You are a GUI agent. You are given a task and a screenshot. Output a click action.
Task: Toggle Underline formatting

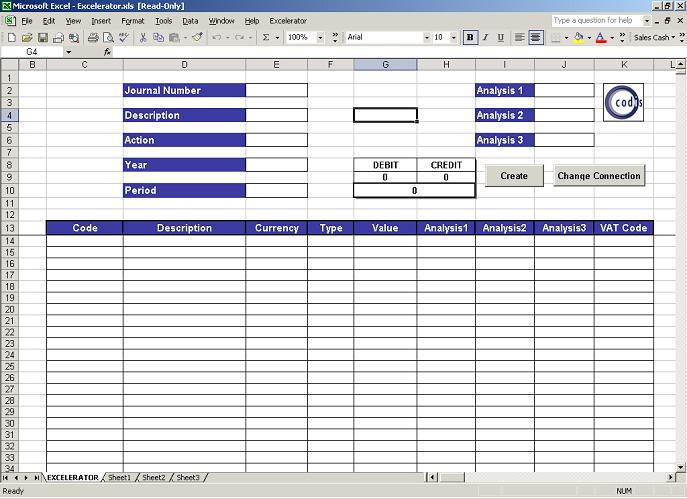click(501, 38)
